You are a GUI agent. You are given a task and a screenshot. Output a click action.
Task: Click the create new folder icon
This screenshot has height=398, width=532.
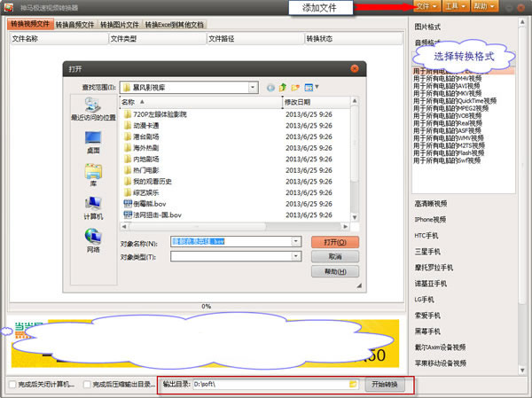[295, 88]
